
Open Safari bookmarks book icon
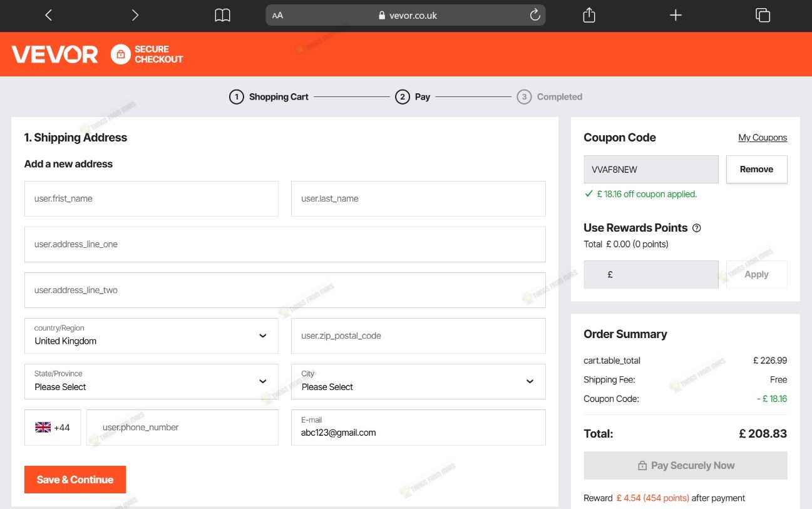point(222,16)
